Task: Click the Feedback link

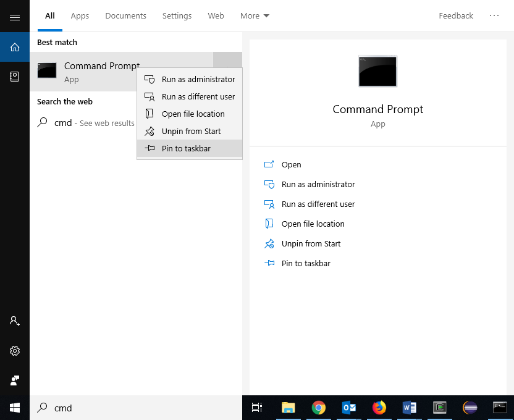Action: tap(456, 16)
